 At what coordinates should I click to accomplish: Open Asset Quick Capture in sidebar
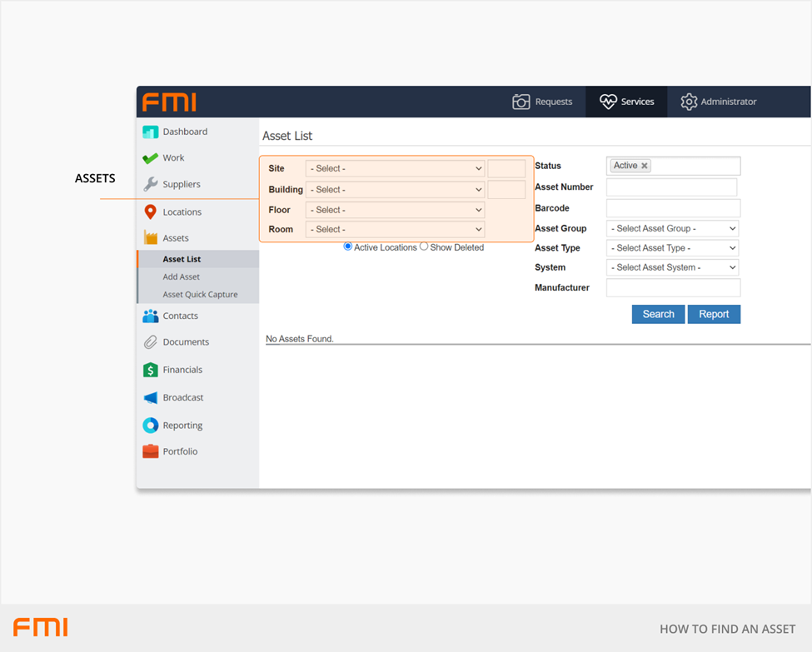click(200, 295)
